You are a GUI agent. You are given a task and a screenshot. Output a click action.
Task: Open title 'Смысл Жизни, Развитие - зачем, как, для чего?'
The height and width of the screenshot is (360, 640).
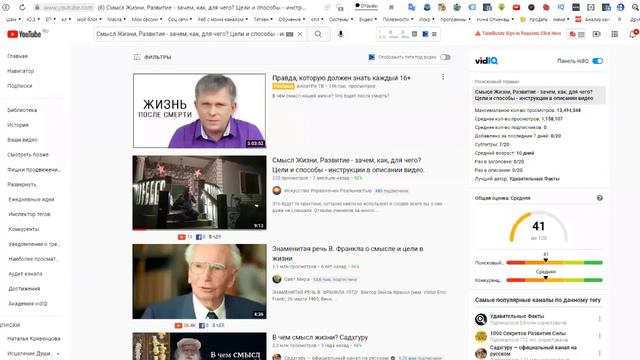348,165
